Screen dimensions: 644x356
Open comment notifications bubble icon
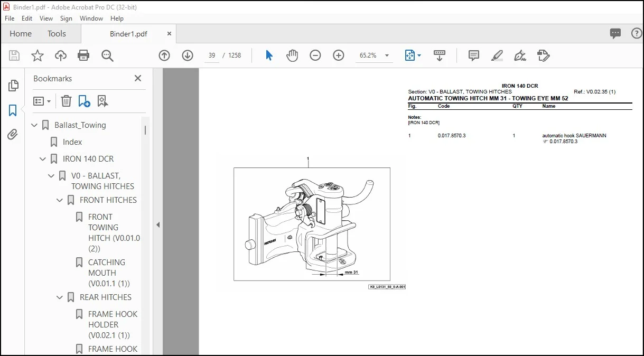(615, 33)
